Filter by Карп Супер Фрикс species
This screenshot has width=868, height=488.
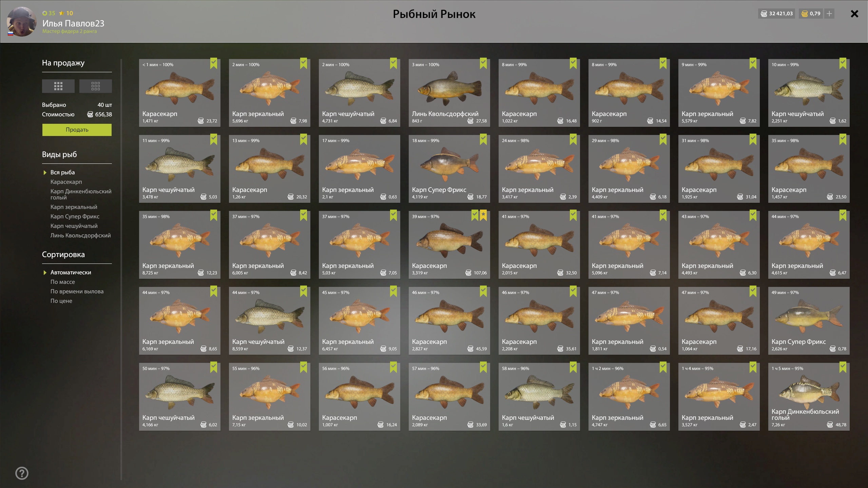tap(75, 216)
